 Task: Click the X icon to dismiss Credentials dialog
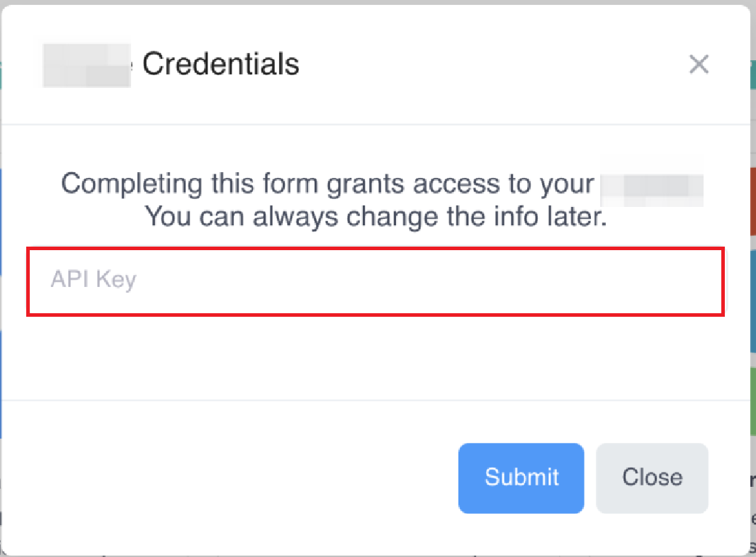tap(699, 64)
